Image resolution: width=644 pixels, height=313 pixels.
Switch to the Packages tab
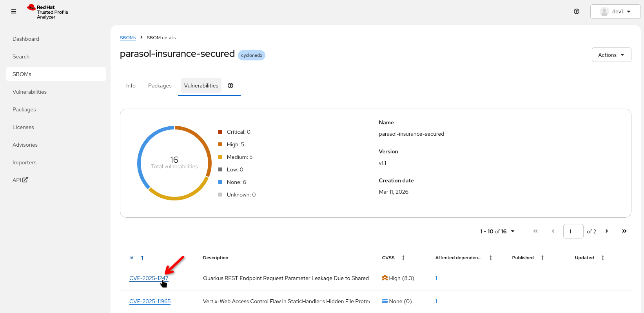coord(160,86)
